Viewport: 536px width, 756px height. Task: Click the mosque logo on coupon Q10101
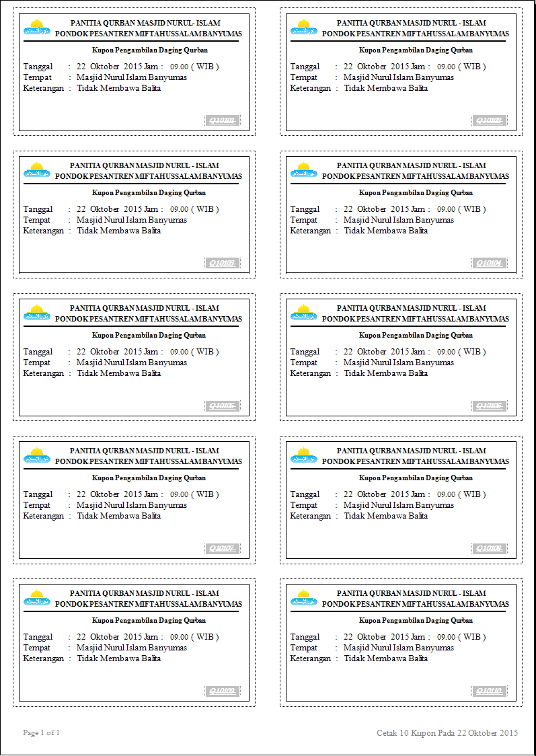pyautogui.click(x=36, y=26)
